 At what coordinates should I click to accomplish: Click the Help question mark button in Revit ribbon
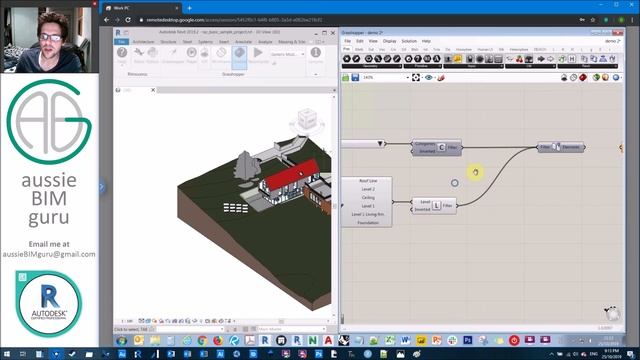pos(122,55)
